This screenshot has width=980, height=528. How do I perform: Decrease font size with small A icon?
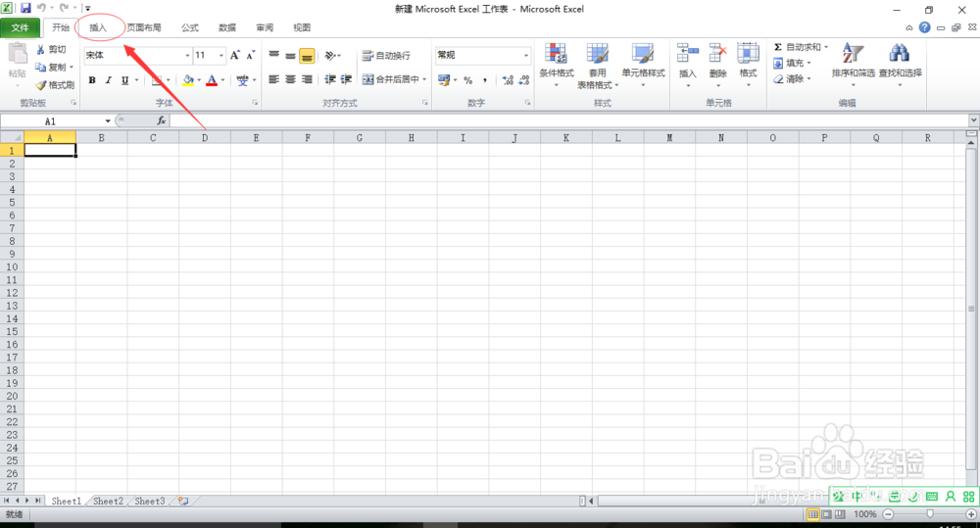250,55
